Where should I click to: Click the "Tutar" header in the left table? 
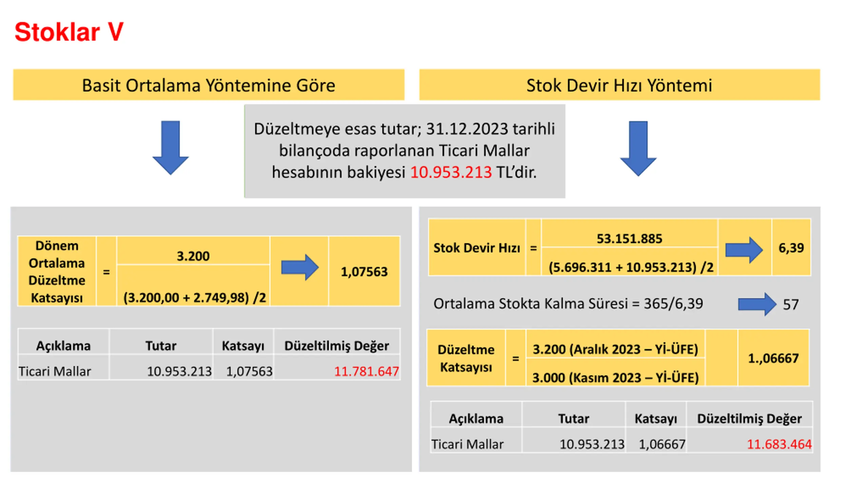pyautogui.click(x=161, y=346)
